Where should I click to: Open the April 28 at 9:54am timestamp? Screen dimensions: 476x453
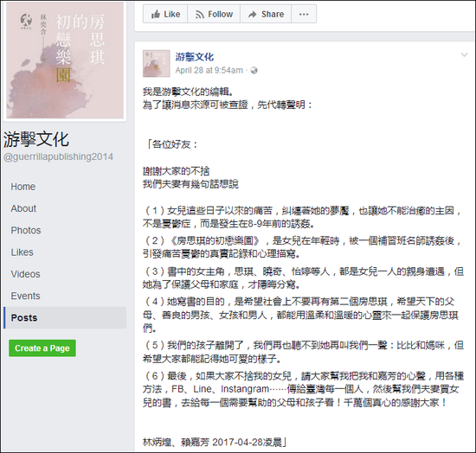[x=209, y=71]
